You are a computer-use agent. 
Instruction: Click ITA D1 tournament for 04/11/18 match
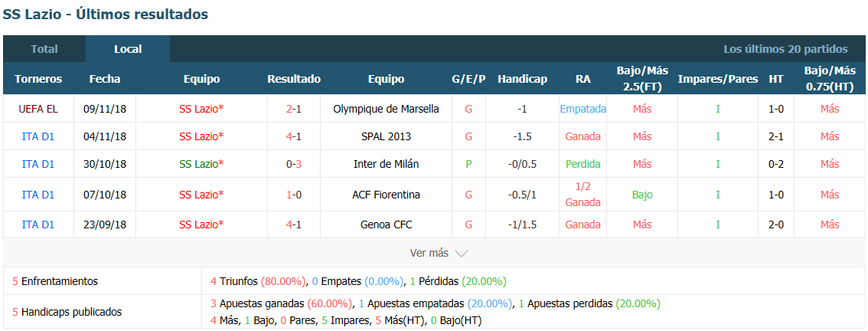pos(38,136)
